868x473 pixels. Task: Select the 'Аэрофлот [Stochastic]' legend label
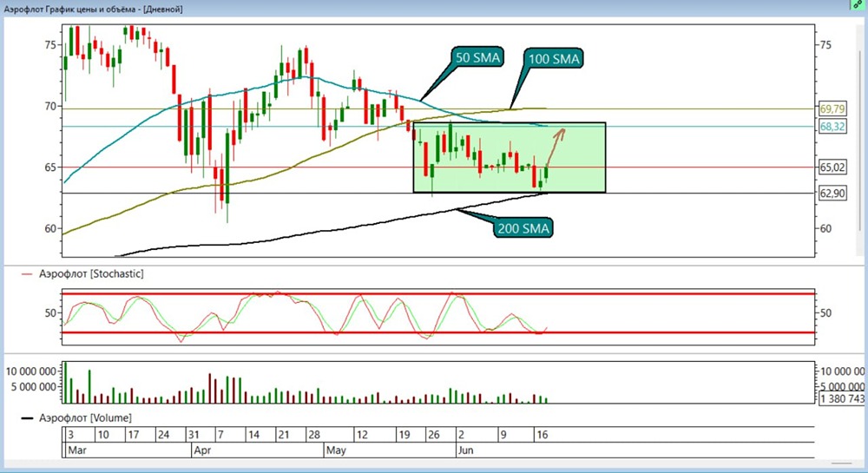pyautogui.click(x=91, y=274)
